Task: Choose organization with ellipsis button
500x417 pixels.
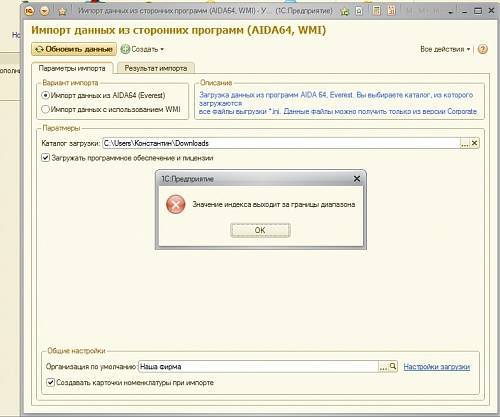Action: pyautogui.click(x=383, y=367)
